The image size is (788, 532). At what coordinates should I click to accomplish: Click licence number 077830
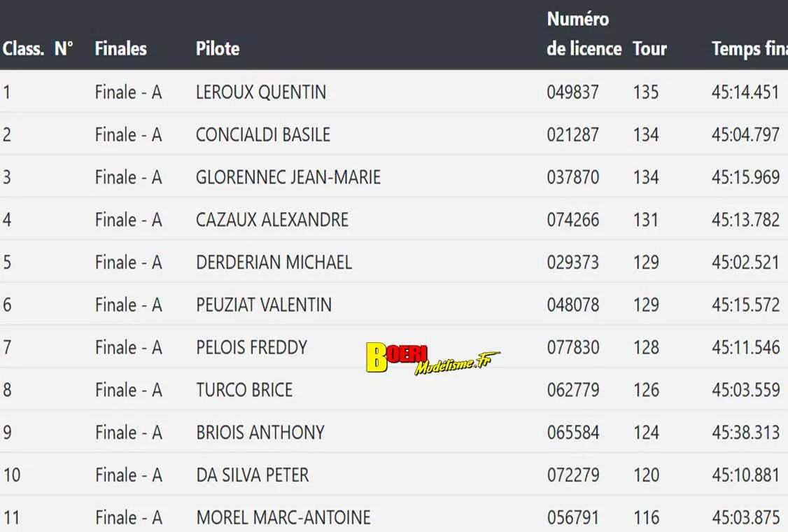click(572, 347)
